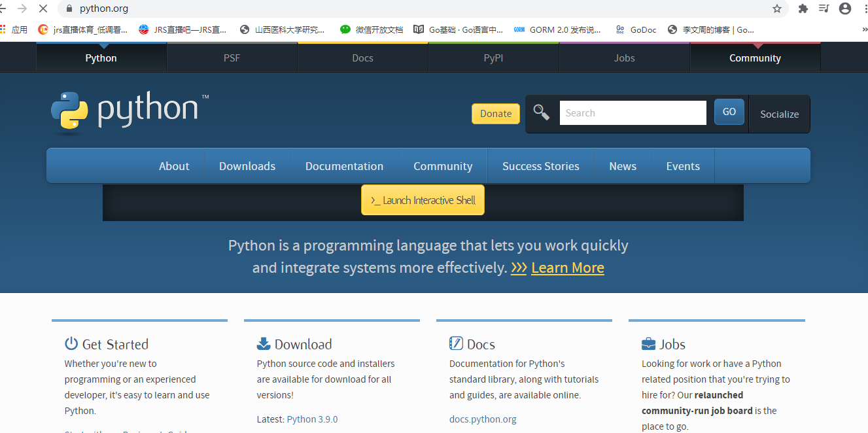
Task: Expand the Socialize menu
Action: 779,114
